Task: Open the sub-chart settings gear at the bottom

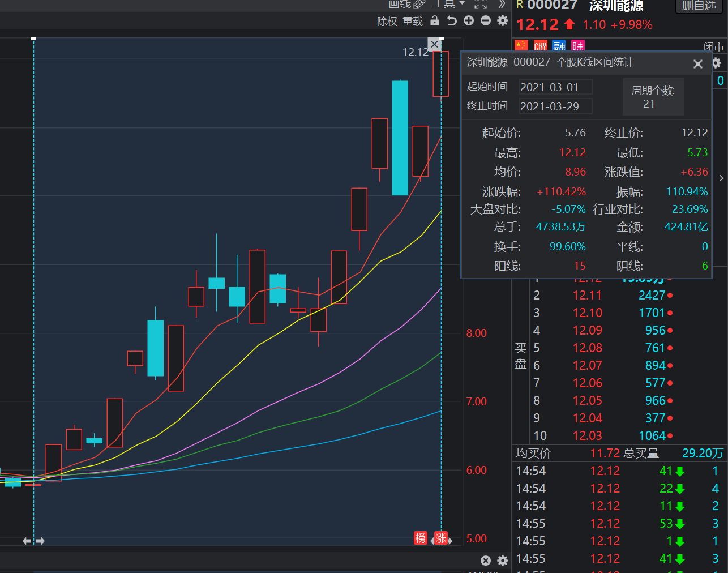Action: 503,561
